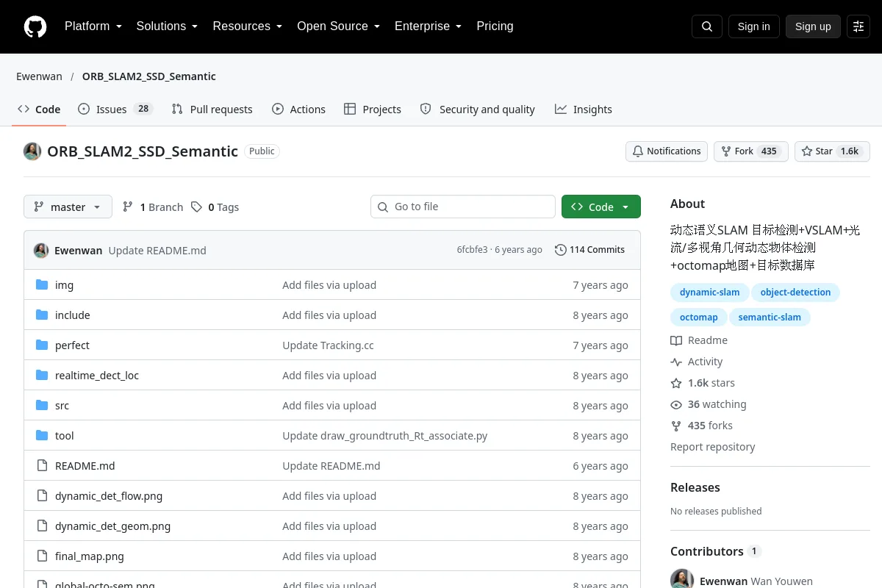Screen dimensions: 882x588
Task: Open the README.md file name link
Action: point(85,466)
